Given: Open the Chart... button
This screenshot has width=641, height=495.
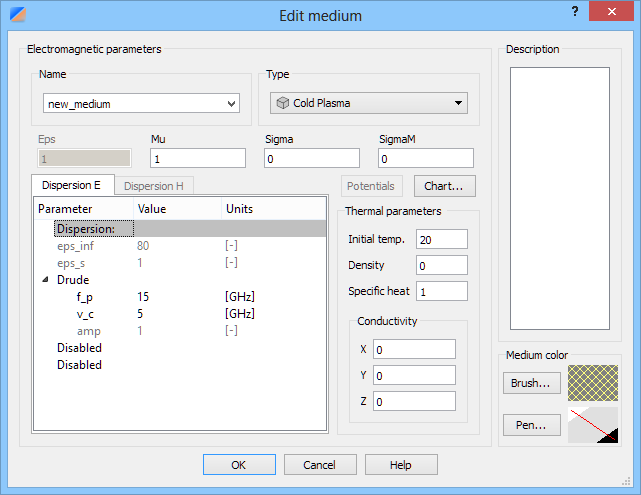Looking at the screenshot, I should [444, 186].
